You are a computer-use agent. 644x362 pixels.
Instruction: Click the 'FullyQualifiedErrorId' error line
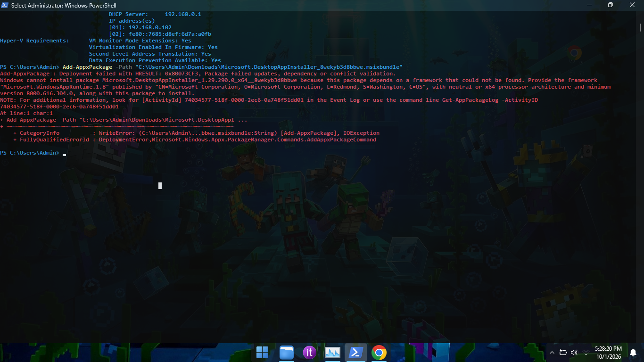point(195,140)
